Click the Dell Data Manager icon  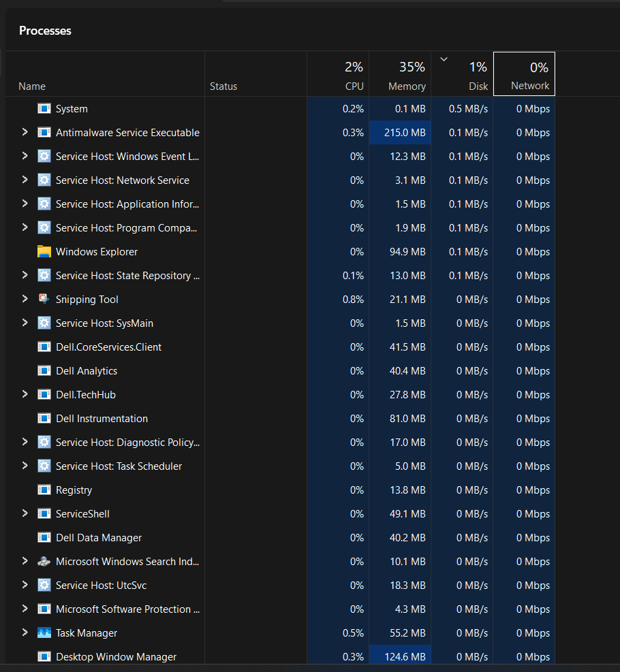click(x=44, y=537)
